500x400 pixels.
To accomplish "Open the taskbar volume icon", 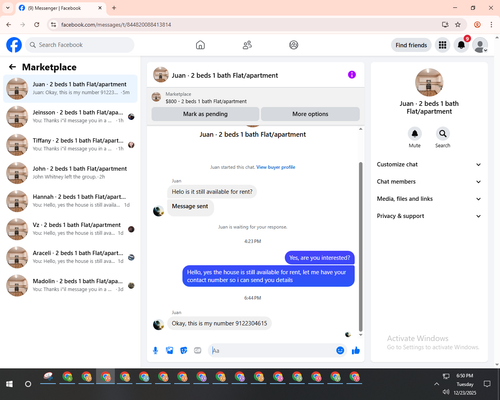I will coord(446,392).
